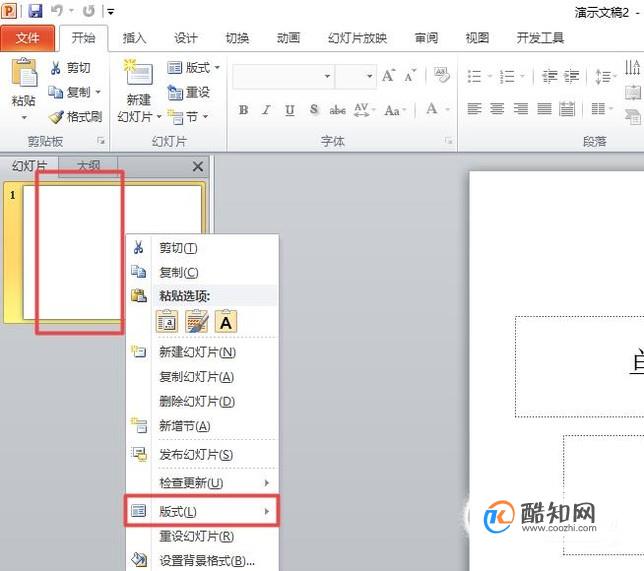Click the 新建幻灯片 icon in ribbon
Viewport: 644px width, 571px height.
click(x=138, y=73)
